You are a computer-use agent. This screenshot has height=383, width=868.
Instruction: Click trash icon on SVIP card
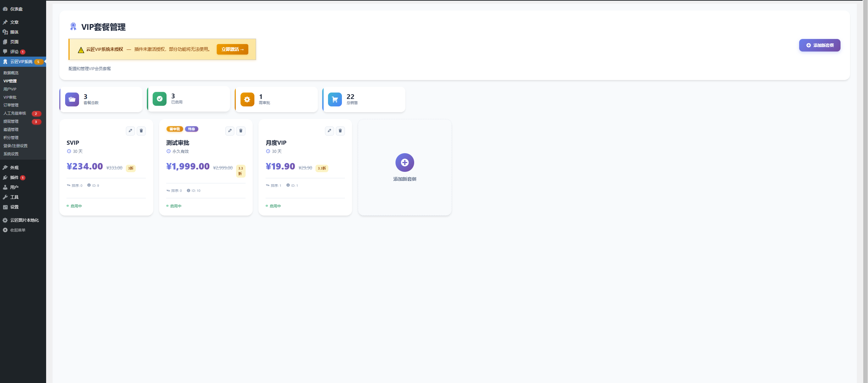tap(141, 131)
